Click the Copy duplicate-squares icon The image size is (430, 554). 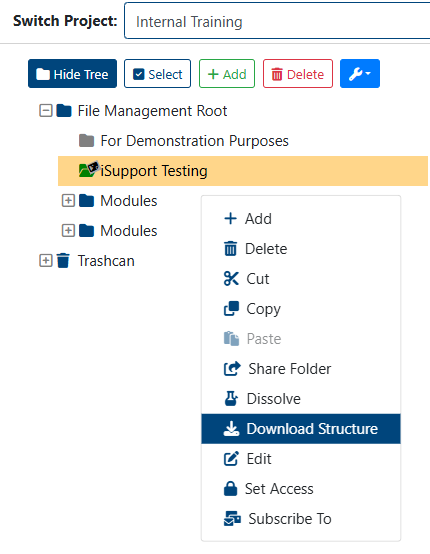231,308
